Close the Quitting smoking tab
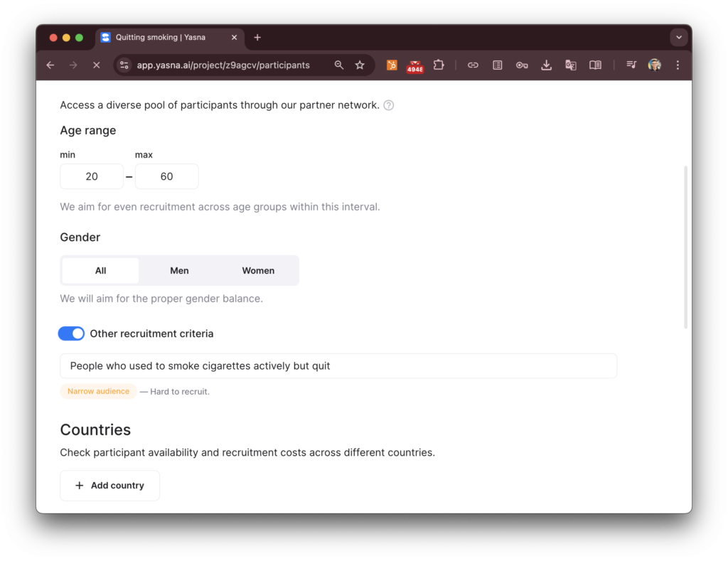The height and width of the screenshot is (561, 728). click(234, 38)
